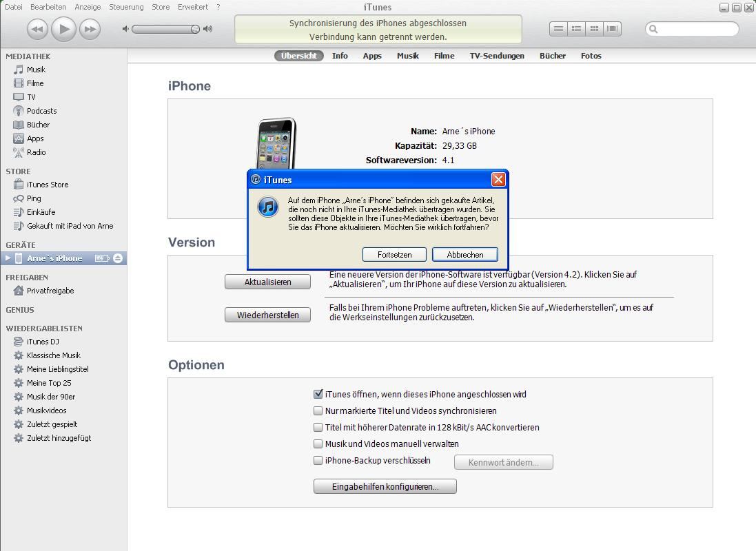The height and width of the screenshot is (551, 756).
Task: Click the search field
Action: coord(692,29)
